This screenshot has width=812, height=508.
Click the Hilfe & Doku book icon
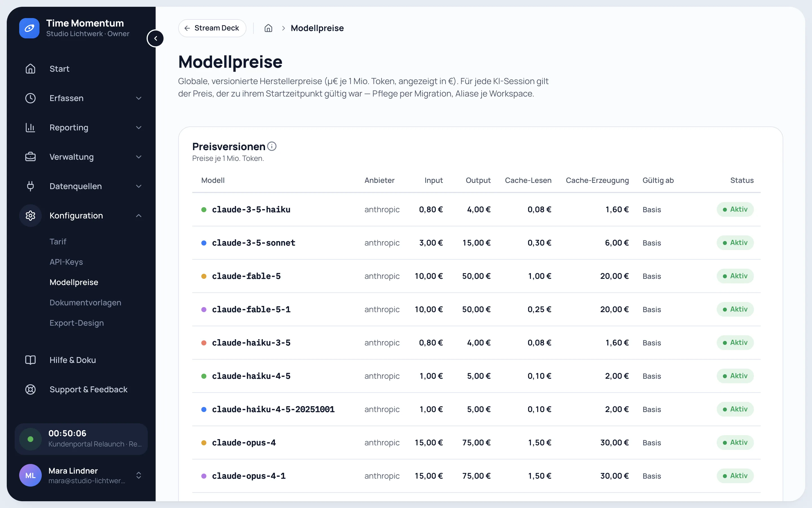[30, 360]
